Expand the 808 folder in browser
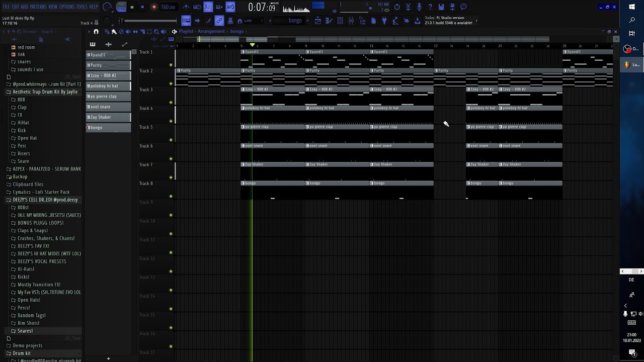 pos(21,100)
